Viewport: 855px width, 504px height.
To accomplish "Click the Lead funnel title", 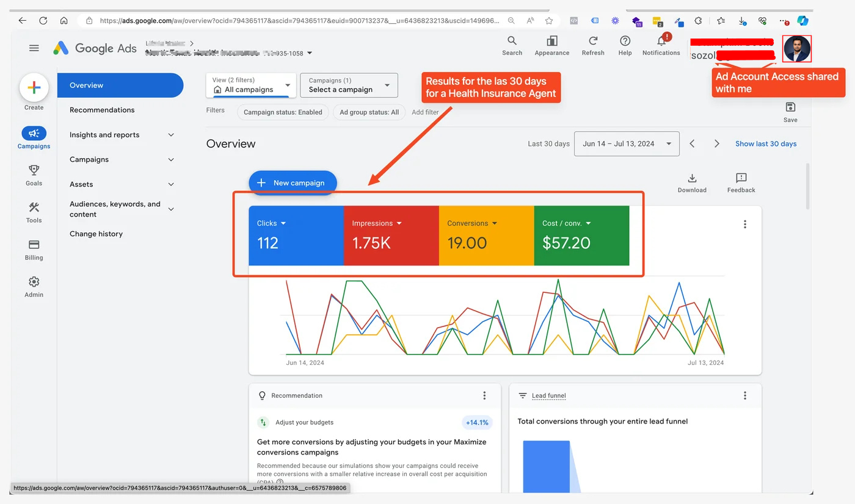I will coord(548,395).
